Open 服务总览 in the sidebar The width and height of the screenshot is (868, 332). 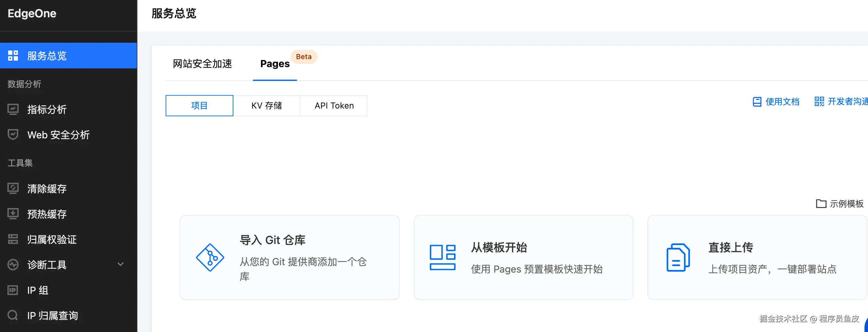point(68,56)
